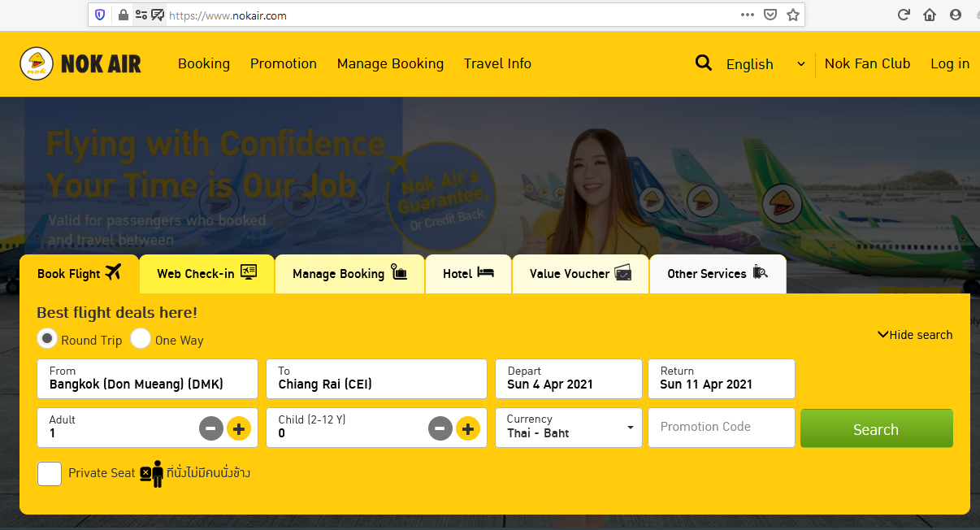
Task: Collapse the form with Hide search
Action: pyautogui.click(x=915, y=335)
